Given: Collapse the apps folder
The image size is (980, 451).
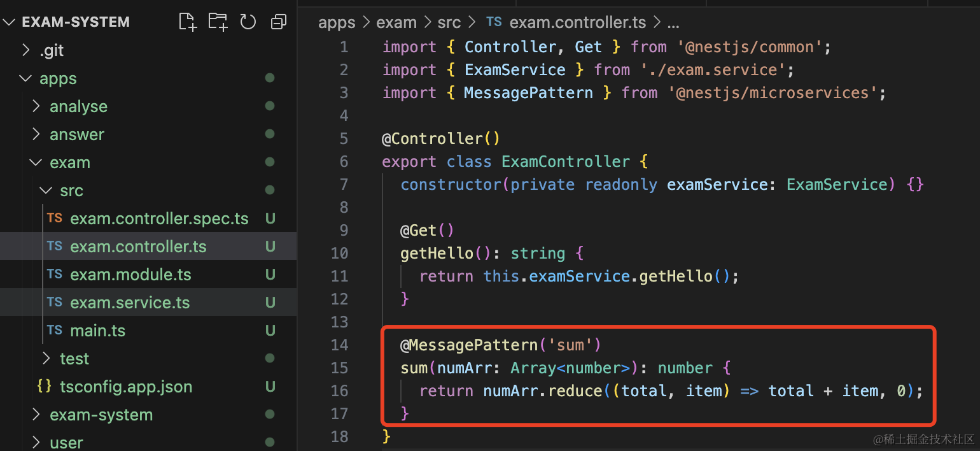Looking at the screenshot, I should click(x=26, y=78).
